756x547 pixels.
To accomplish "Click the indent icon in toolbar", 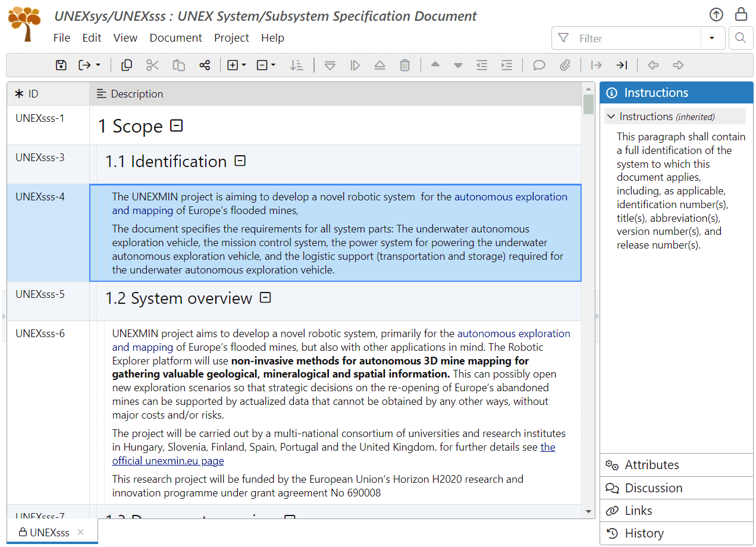I will (507, 65).
